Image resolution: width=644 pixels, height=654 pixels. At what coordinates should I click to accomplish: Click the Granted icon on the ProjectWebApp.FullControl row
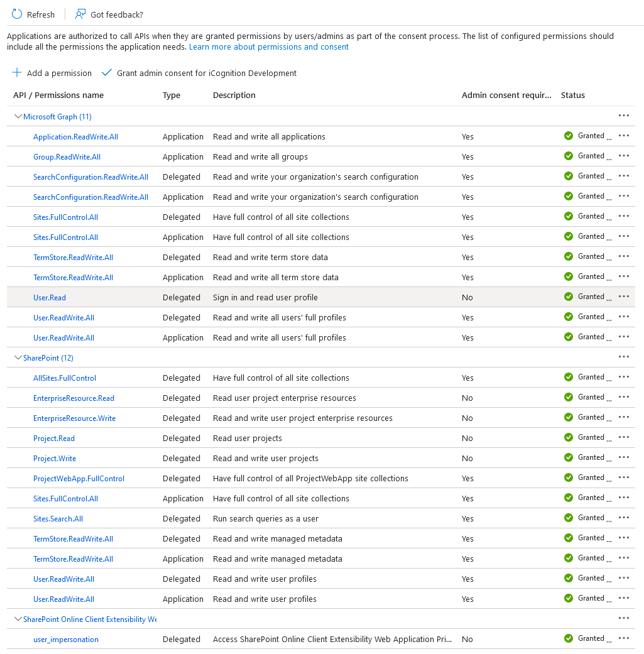569,477
